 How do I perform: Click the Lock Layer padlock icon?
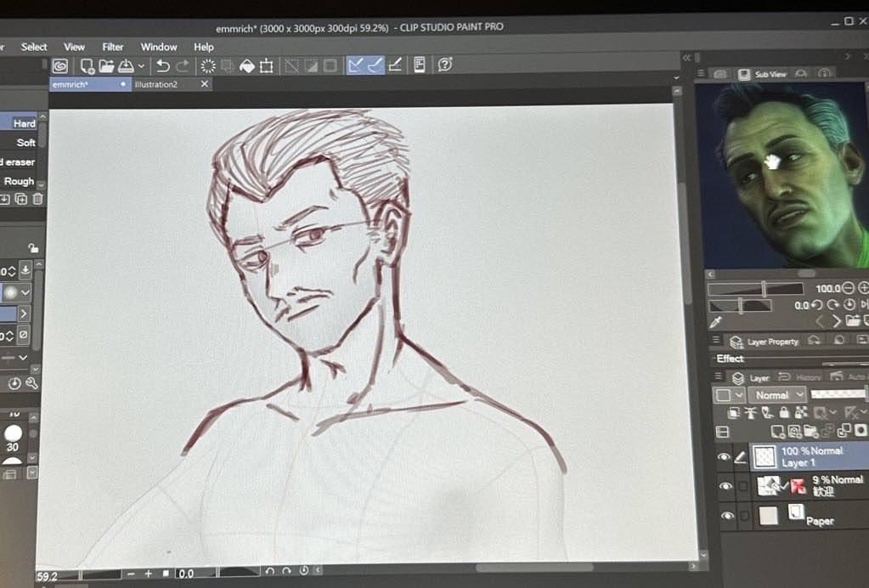tap(784, 413)
